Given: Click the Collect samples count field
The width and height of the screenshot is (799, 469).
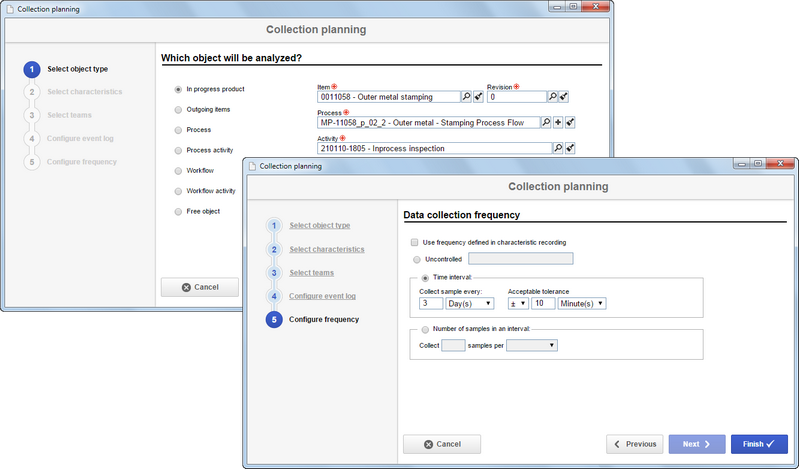Looking at the screenshot, I should 453,346.
